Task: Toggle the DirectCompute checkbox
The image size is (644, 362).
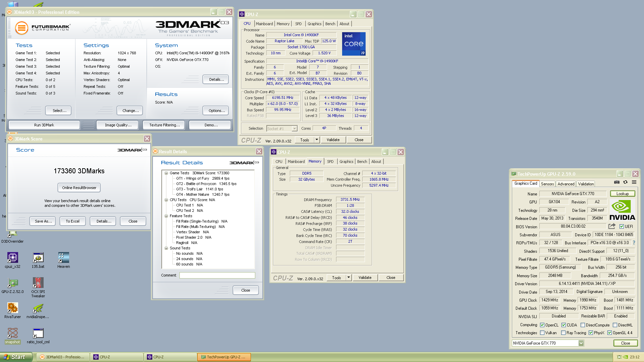Action: (x=583, y=325)
